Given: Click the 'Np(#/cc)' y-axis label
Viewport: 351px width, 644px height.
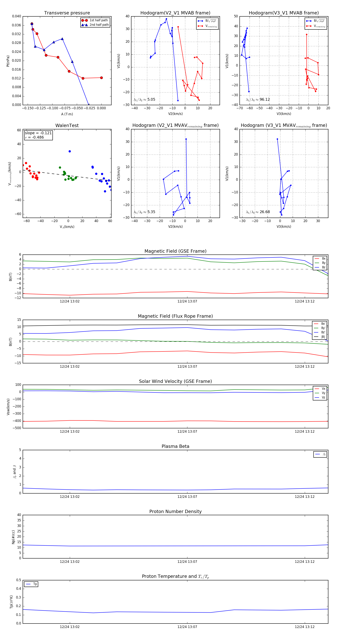Looking at the screenshot, I should pyautogui.click(x=13, y=537).
